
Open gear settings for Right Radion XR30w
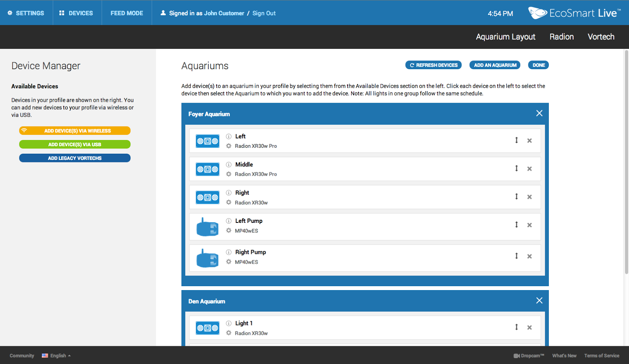(229, 202)
